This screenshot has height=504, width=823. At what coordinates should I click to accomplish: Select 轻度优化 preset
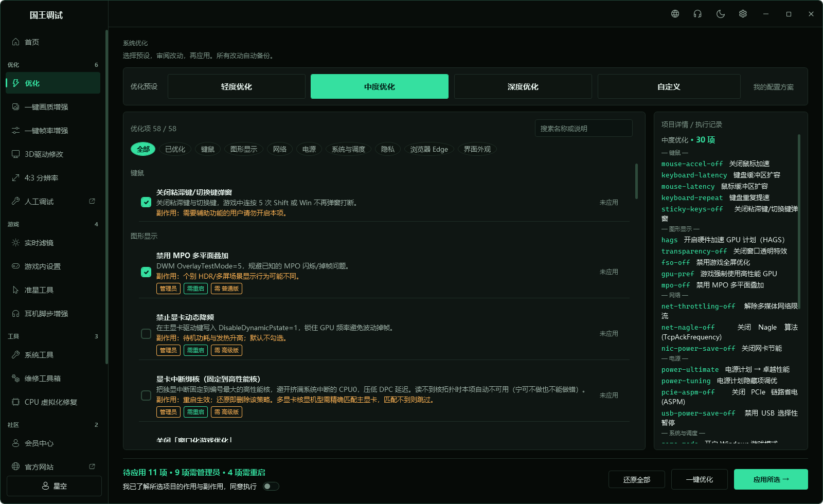237,86
